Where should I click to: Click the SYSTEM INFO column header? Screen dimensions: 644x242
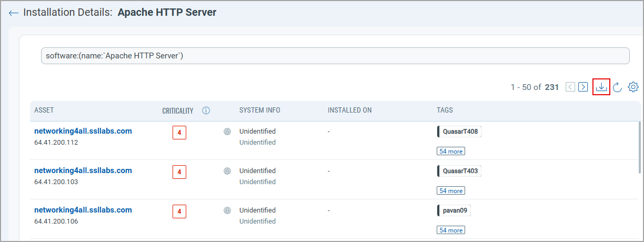pyautogui.click(x=260, y=110)
